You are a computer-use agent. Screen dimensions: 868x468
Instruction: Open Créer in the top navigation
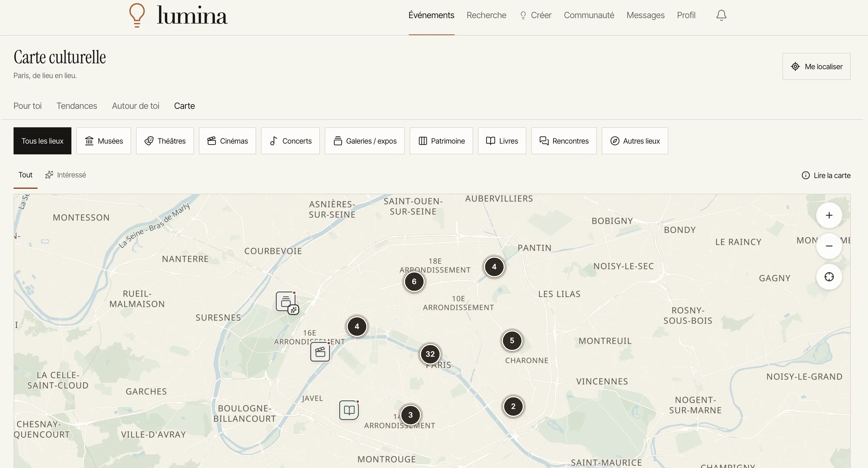[536, 15]
